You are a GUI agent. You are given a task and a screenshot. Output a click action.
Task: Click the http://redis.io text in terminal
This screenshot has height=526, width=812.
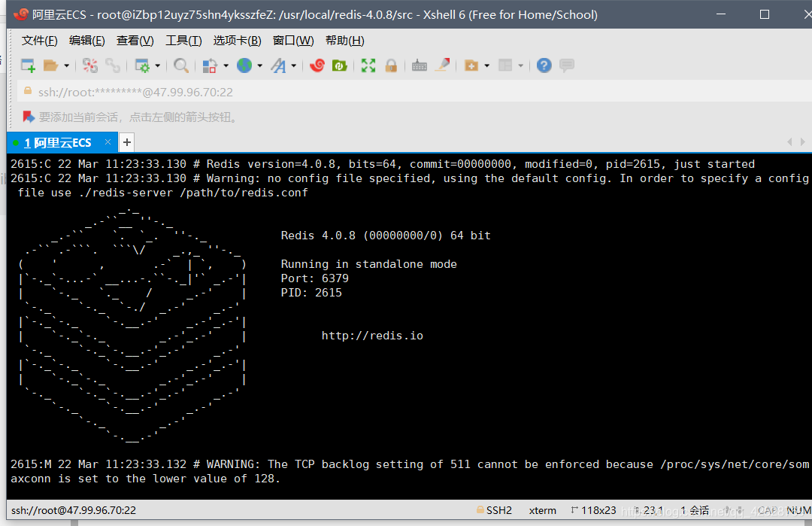coord(372,336)
